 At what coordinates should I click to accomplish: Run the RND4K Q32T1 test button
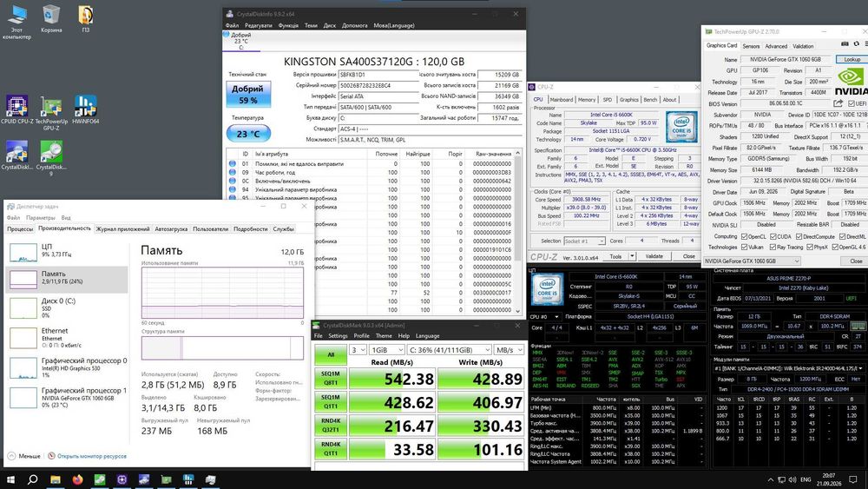(331, 425)
